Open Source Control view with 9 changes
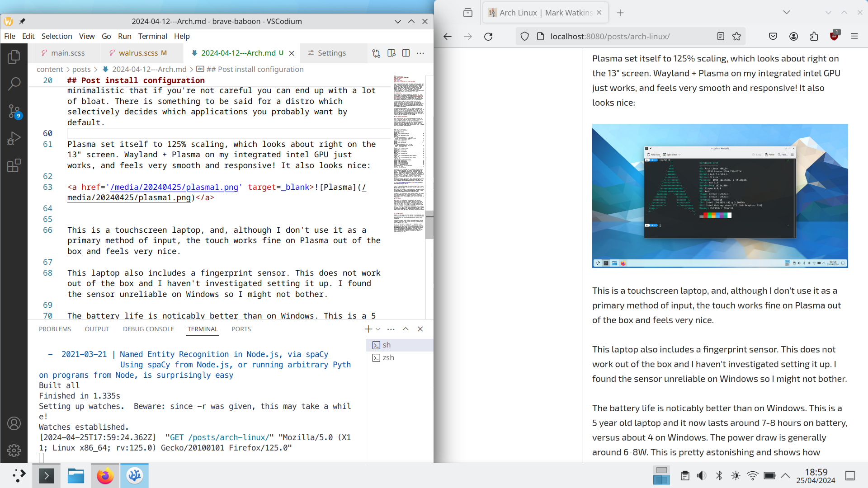 click(x=14, y=111)
